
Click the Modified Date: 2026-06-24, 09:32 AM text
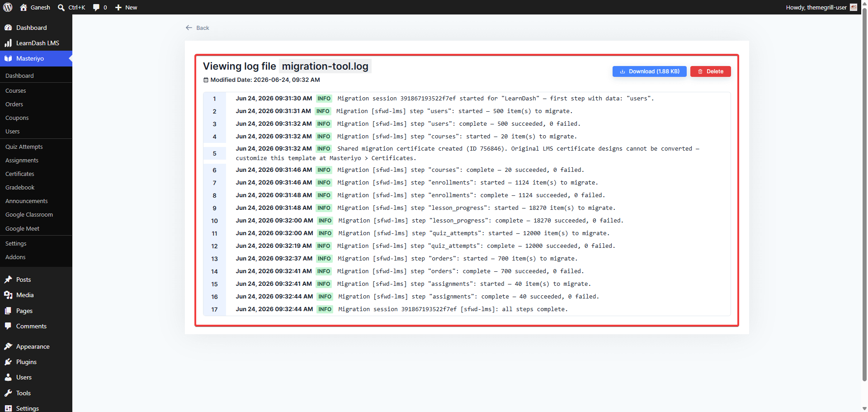[265, 80]
